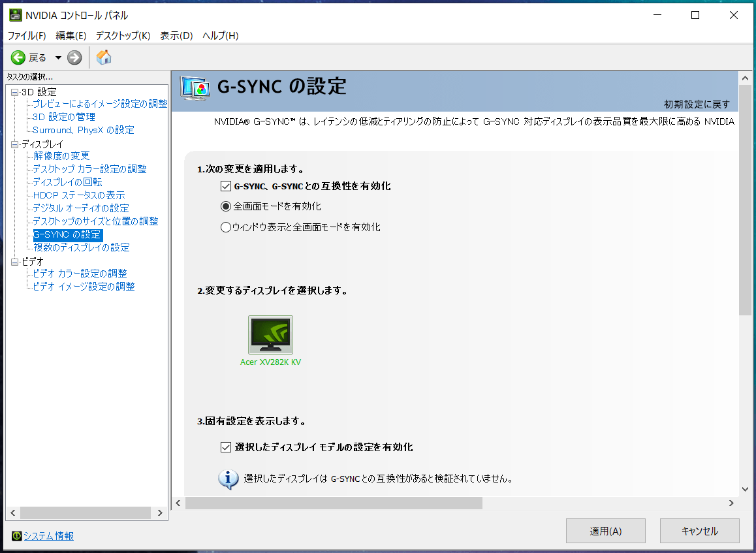Open the システム情報 link
Screen dimensions: 756x553
(49, 535)
